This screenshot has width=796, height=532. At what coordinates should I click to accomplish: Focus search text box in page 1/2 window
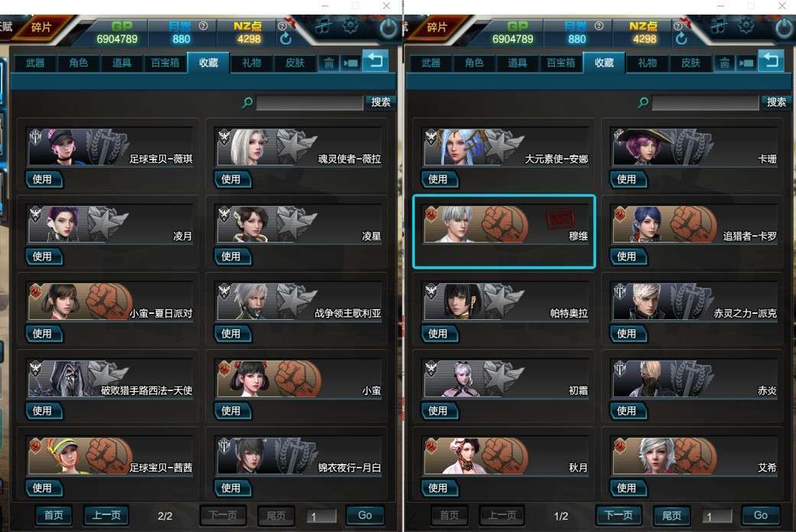tap(705, 103)
